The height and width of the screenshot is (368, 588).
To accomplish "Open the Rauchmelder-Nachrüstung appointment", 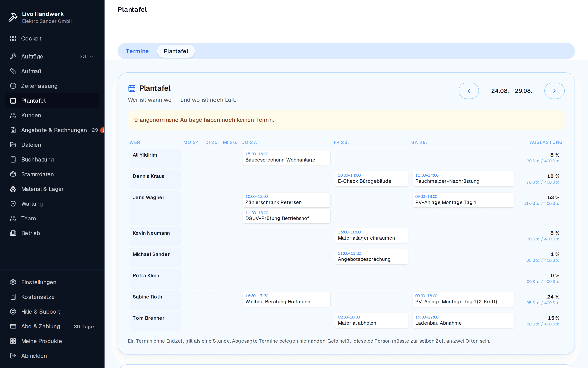I will [463, 179].
